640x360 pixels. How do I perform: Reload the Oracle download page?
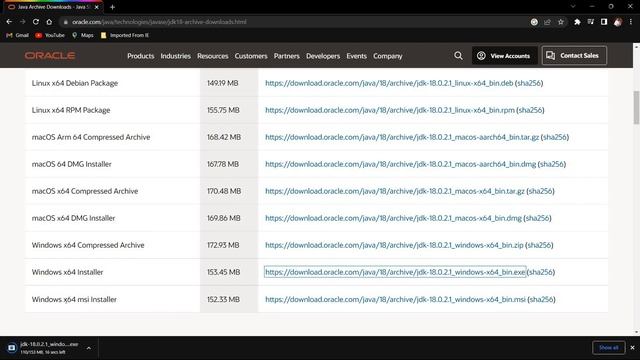[36, 22]
